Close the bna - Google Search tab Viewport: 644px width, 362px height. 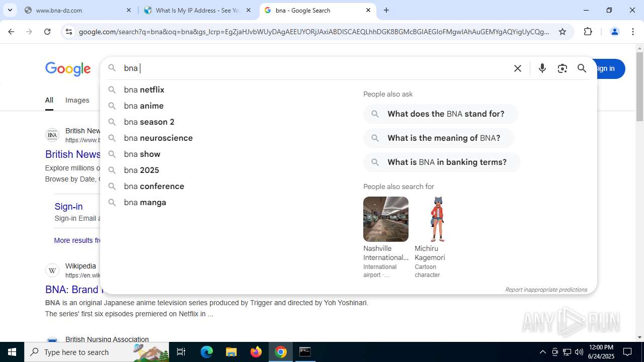point(368,10)
